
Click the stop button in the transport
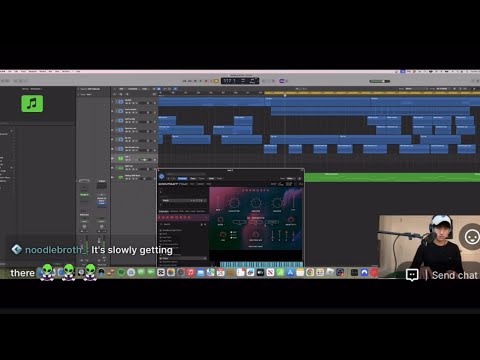pos(195,81)
